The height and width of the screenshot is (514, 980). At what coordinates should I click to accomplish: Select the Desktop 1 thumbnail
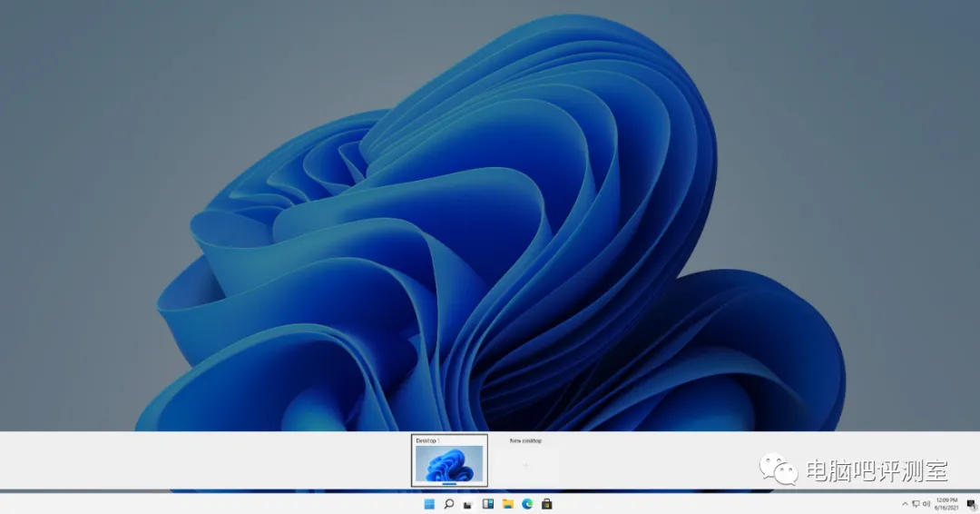(x=449, y=463)
